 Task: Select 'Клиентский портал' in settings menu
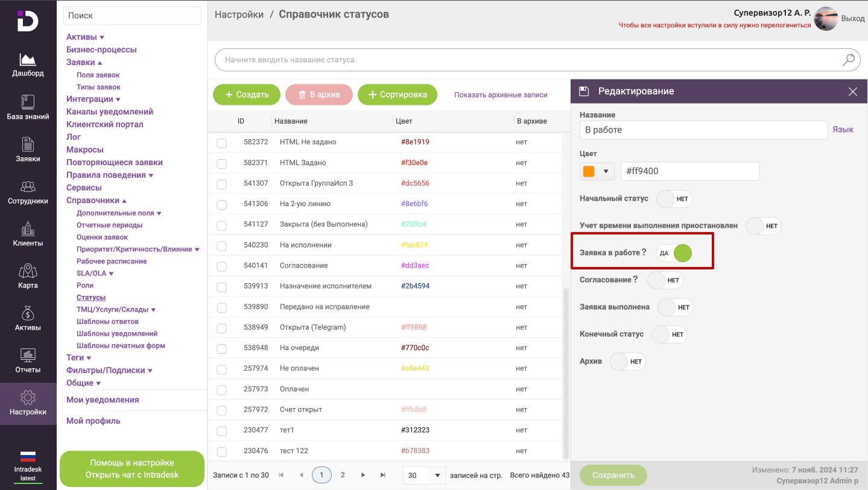point(104,124)
